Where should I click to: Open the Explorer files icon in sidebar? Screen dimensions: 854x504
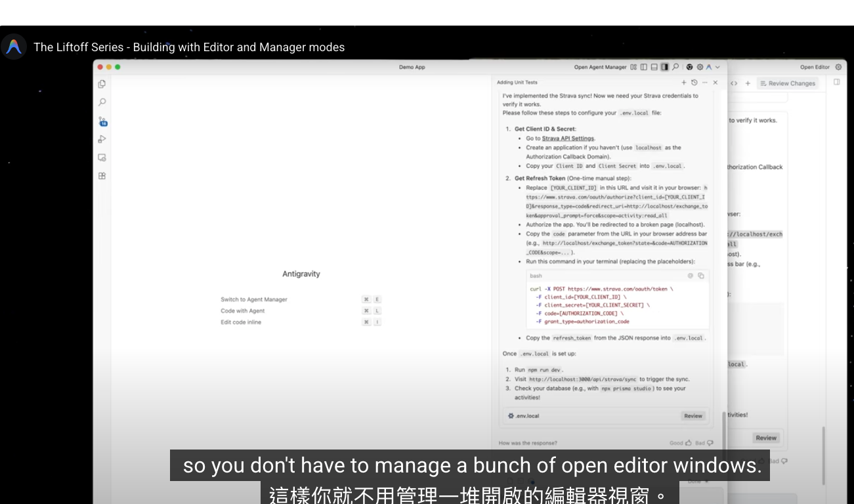(102, 84)
